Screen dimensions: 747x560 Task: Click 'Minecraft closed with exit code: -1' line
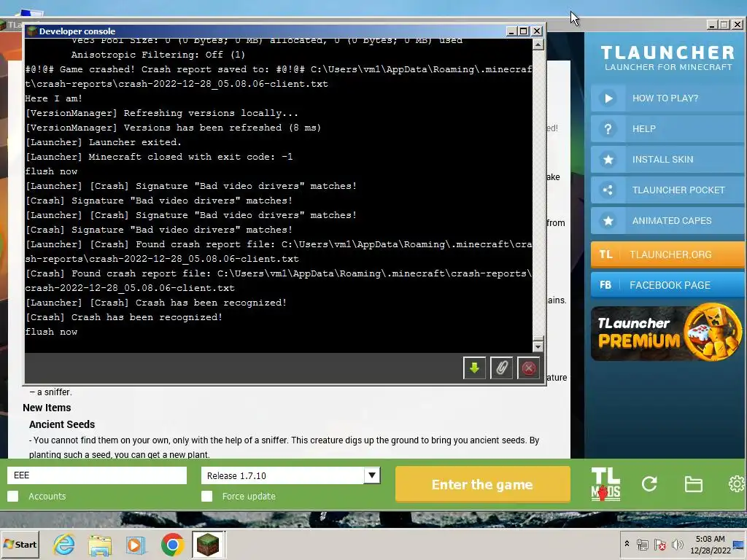click(x=159, y=157)
